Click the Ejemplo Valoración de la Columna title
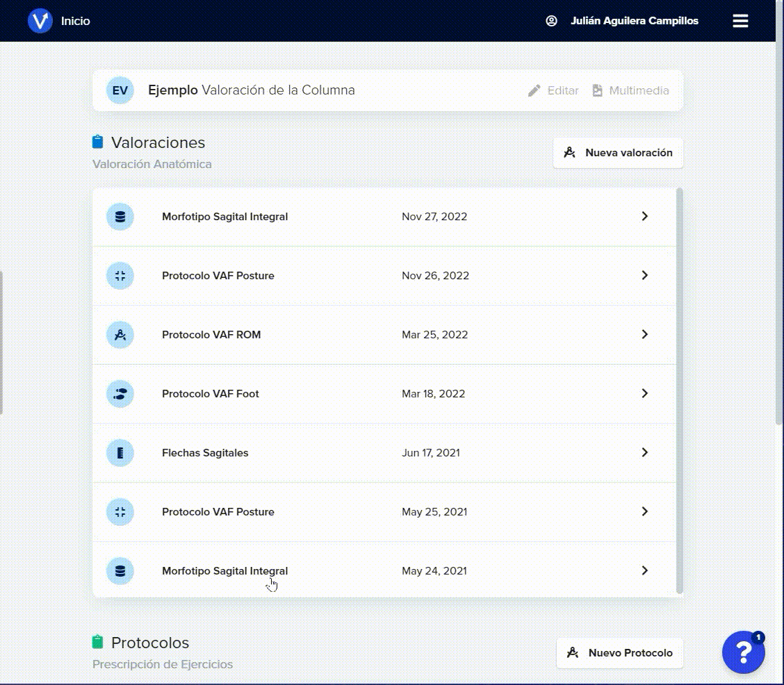This screenshot has width=784, height=685. (252, 90)
